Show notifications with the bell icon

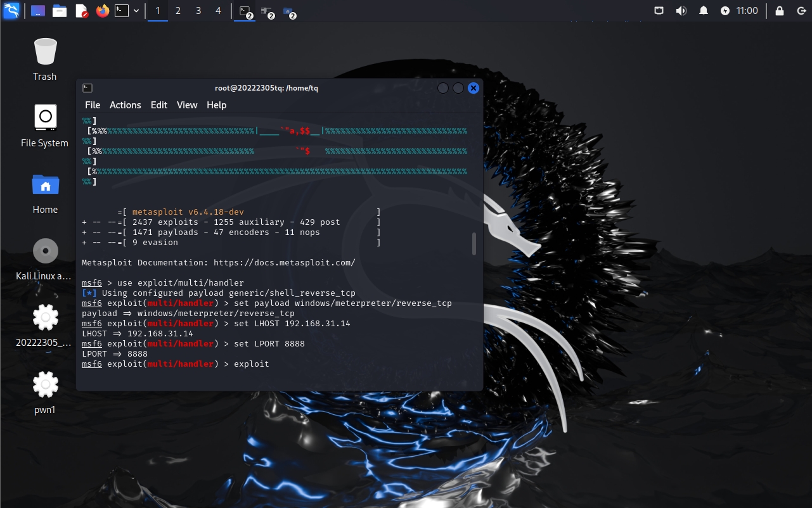tap(704, 11)
